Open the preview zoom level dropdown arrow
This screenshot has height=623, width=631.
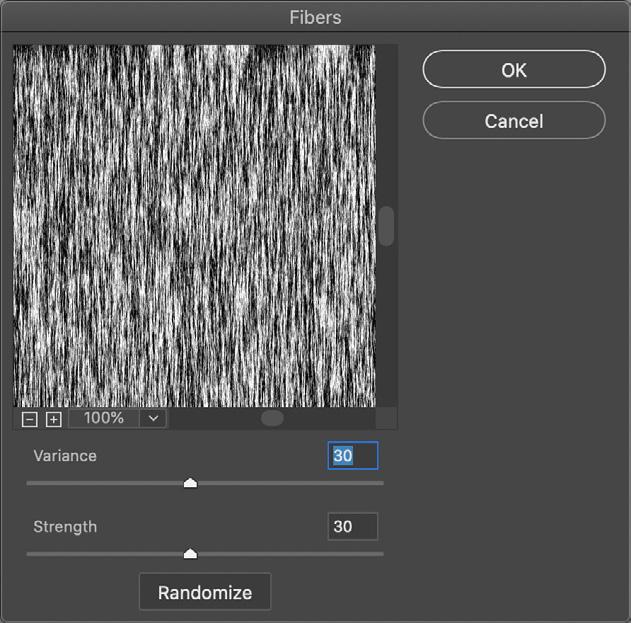coord(153,419)
